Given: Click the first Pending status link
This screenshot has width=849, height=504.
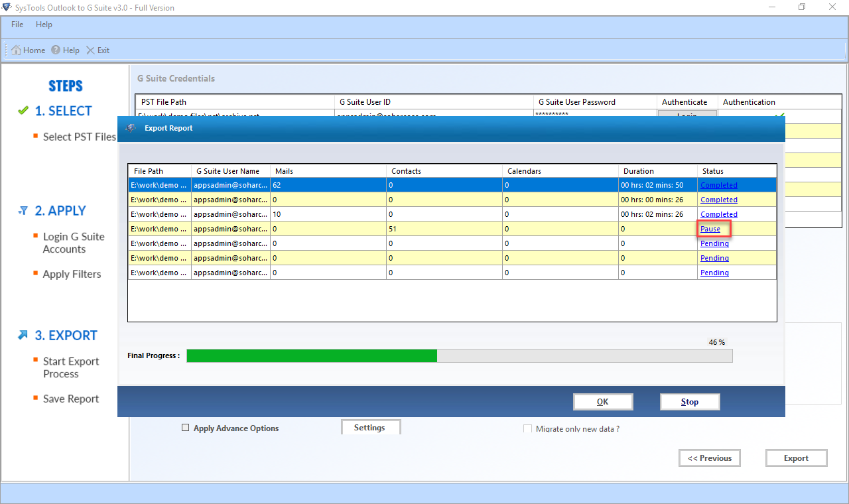Looking at the screenshot, I should pyautogui.click(x=714, y=243).
